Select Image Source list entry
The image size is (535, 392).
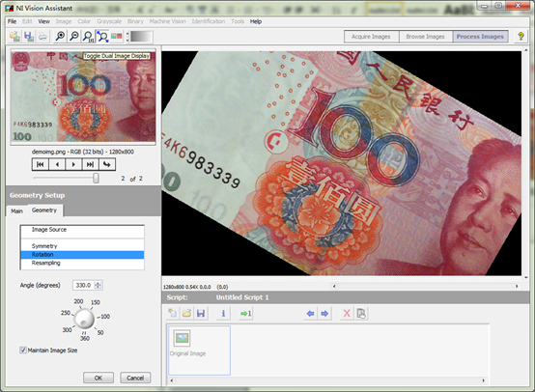[x=82, y=230]
